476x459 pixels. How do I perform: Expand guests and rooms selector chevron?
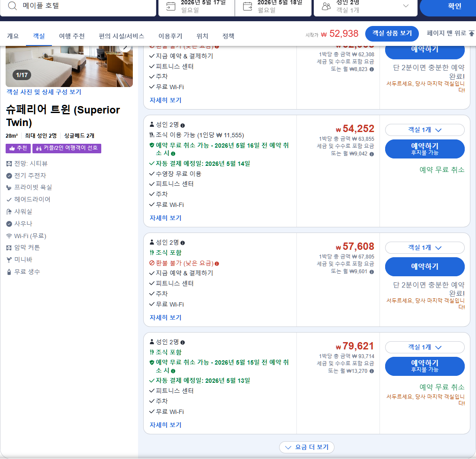pos(406,6)
